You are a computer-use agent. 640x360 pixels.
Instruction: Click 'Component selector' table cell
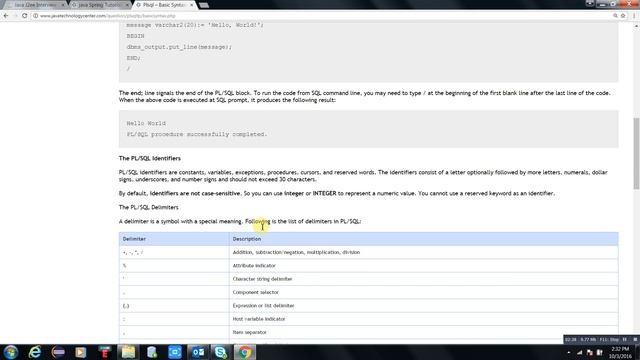click(x=424, y=292)
